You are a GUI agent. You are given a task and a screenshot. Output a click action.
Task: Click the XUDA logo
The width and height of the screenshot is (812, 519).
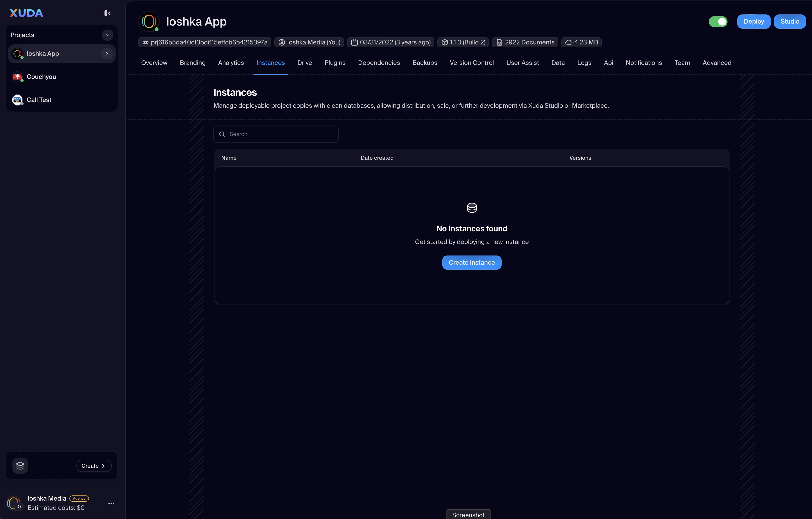point(26,13)
